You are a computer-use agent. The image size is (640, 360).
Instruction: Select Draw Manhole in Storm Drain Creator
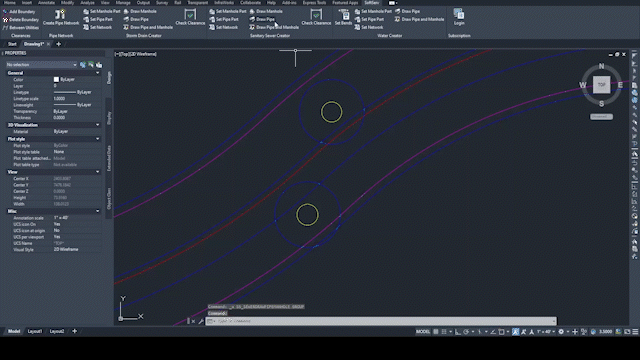click(x=140, y=11)
